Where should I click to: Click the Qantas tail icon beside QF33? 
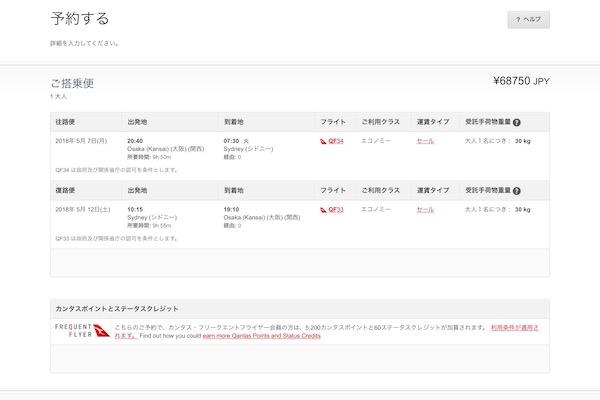pyautogui.click(x=323, y=210)
